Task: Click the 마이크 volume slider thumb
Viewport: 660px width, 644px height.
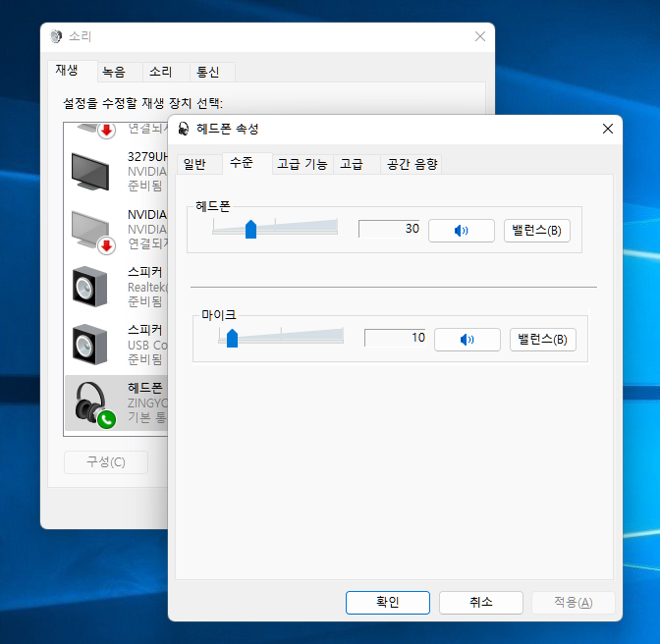Action: 233,338
